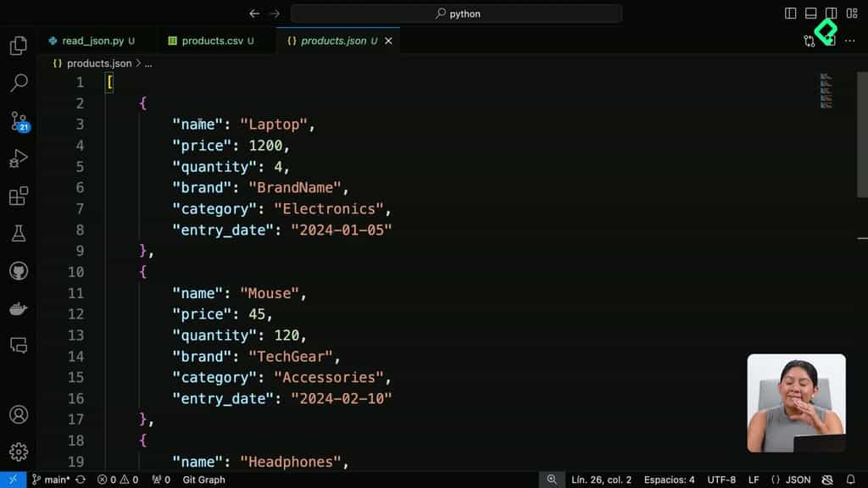The height and width of the screenshot is (488, 868).
Task: Open the Docker view in the sidebar
Action: (18, 308)
